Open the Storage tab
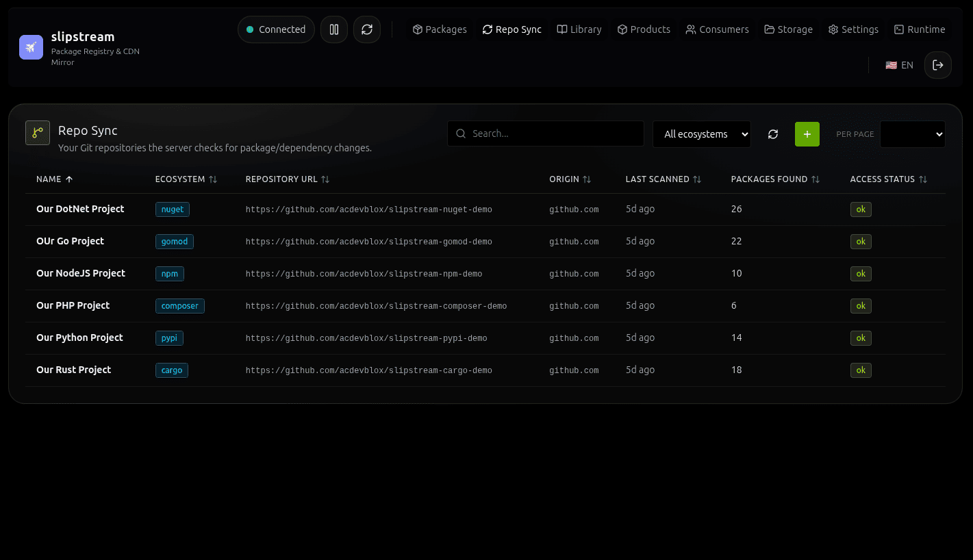 [x=789, y=29]
